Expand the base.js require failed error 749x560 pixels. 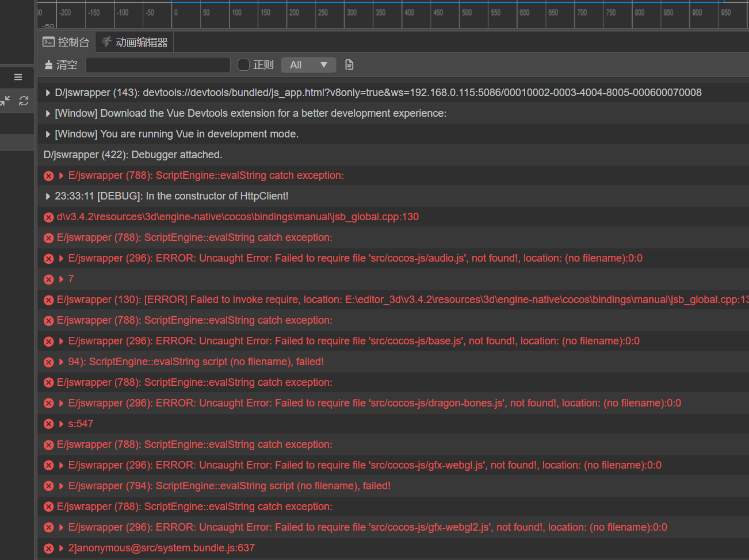(x=61, y=341)
